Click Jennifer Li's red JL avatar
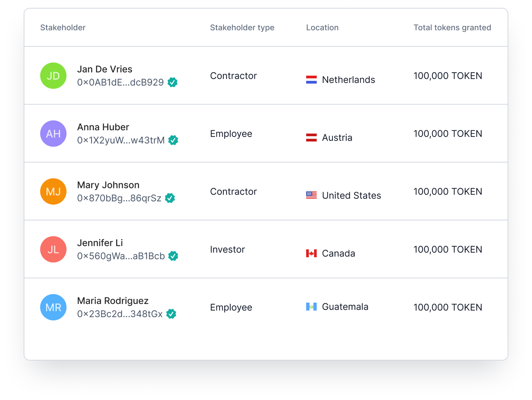 (x=53, y=249)
